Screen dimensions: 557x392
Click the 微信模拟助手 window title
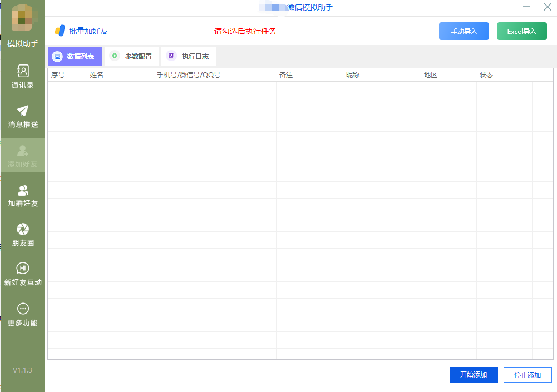310,7
